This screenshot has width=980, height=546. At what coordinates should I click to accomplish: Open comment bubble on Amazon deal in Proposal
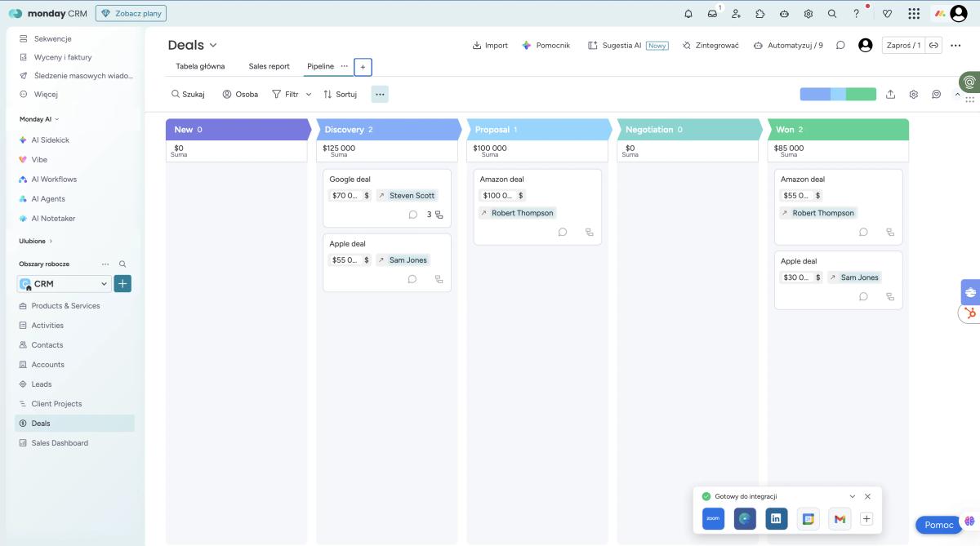[x=563, y=232]
